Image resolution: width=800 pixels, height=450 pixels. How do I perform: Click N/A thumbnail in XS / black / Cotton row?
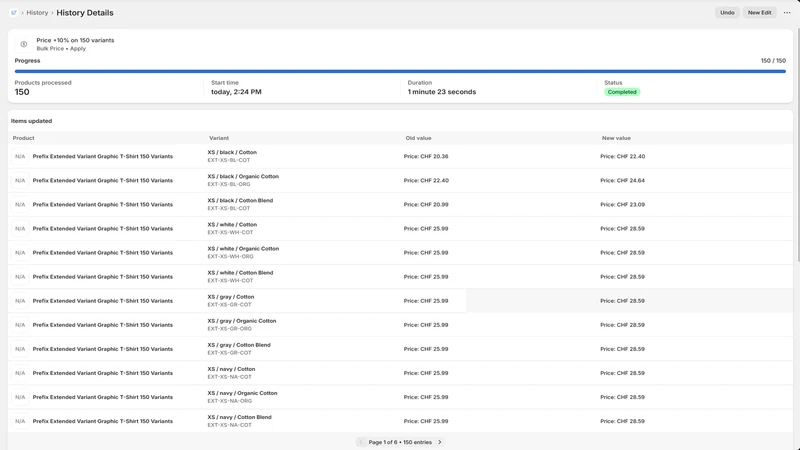20,157
